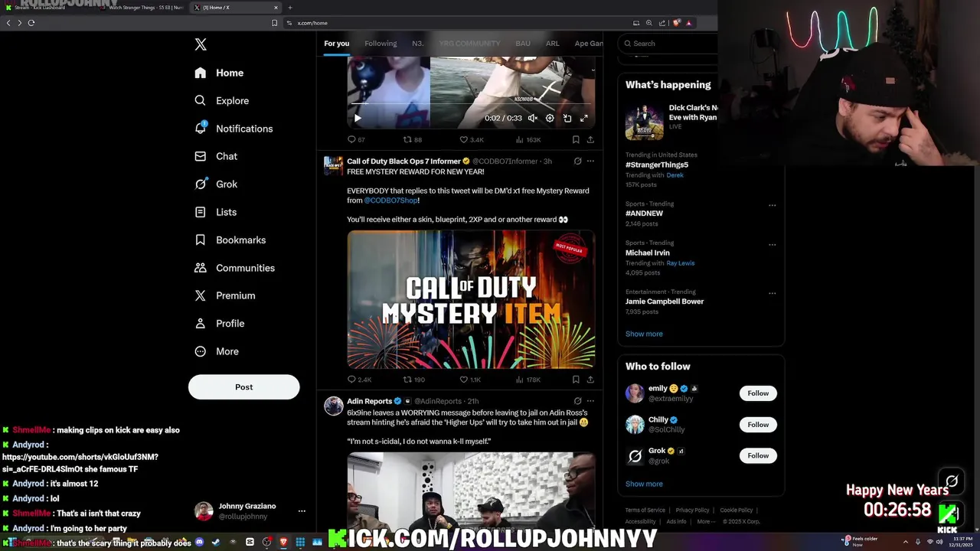Enter fullscreen on the video
This screenshot has height=551, width=980.
pyautogui.click(x=584, y=118)
